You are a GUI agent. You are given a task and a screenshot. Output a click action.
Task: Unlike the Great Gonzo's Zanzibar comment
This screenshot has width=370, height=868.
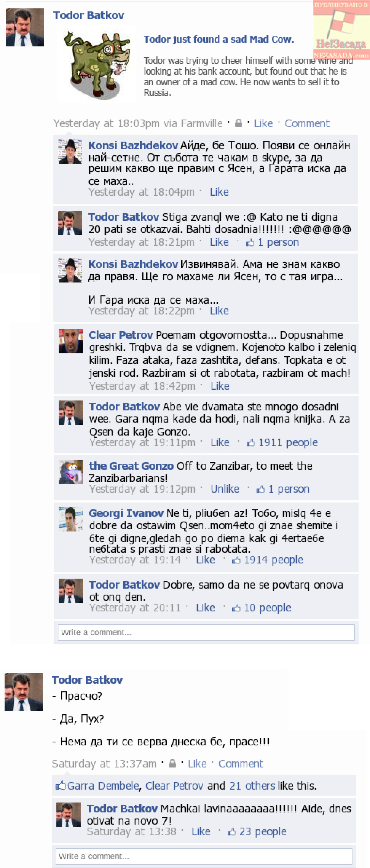(225, 489)
